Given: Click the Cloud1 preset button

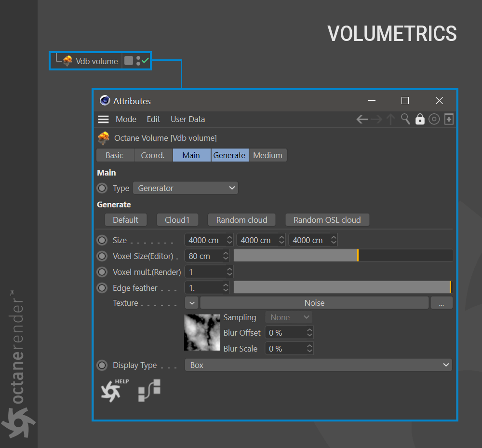Looking at the screenshot, I should 177,220.
